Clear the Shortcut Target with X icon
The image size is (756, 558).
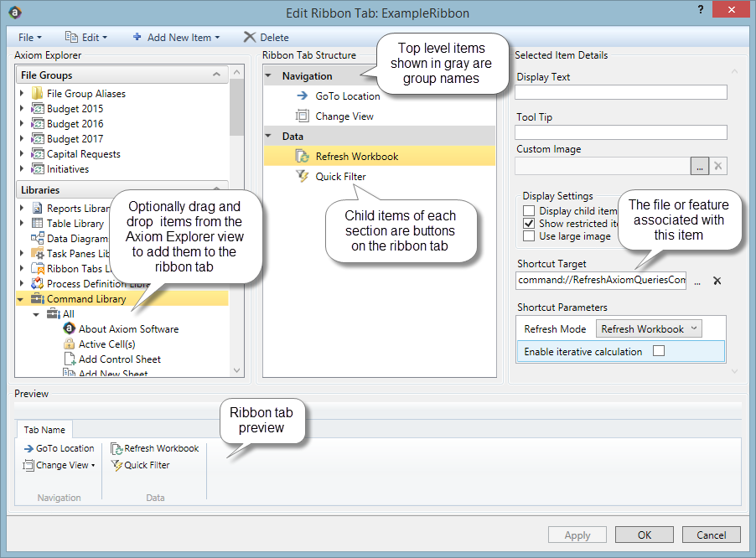click(717, 281)
